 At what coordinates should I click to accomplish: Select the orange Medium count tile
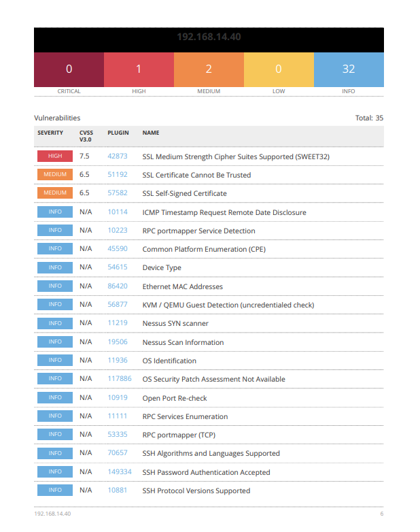tap(209, 69)
